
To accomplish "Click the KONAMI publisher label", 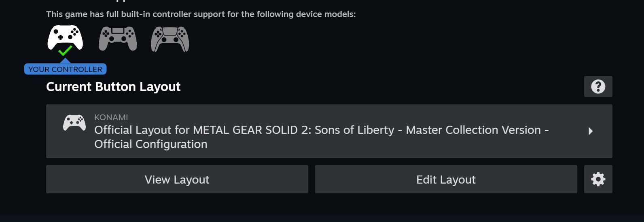I will tap(111, 117).
